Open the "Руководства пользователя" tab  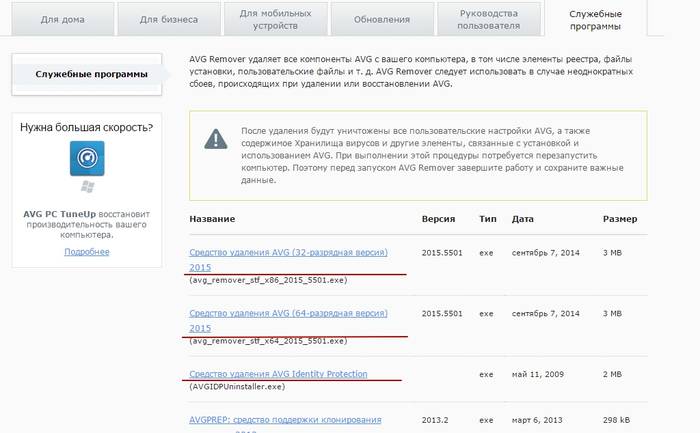488,19
